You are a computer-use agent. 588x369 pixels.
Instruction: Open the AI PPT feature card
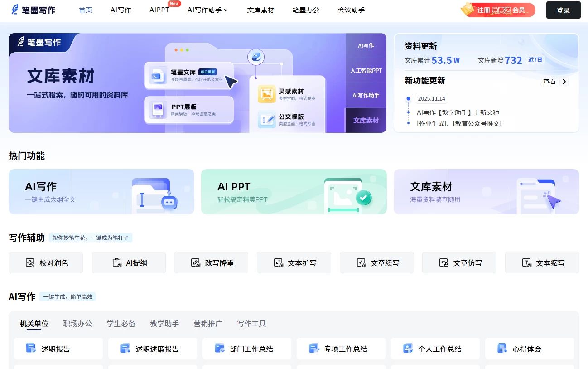[x=294, y=192]
